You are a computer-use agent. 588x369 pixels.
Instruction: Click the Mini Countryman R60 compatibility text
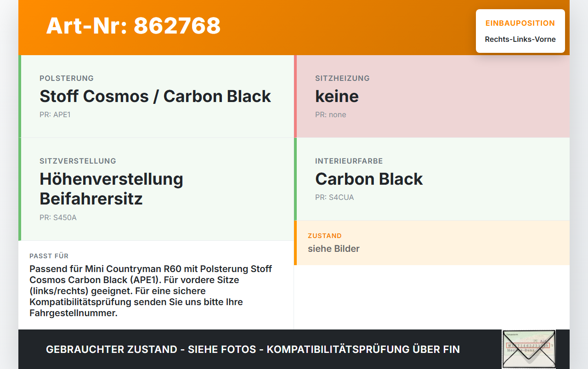[x=151, y=291]
